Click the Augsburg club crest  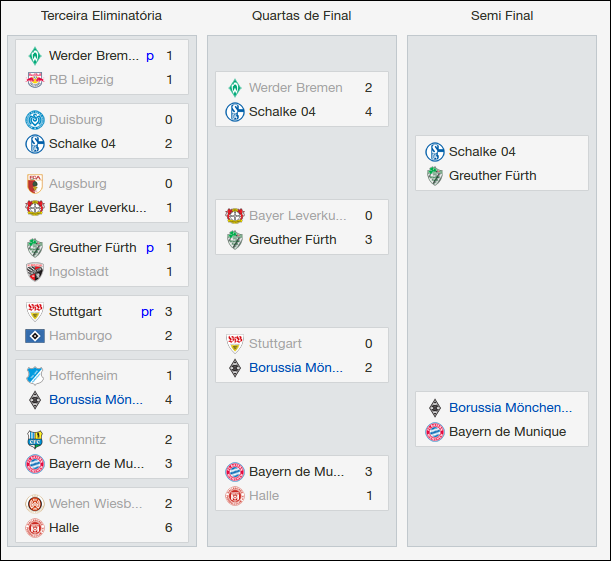coord(35,184)
